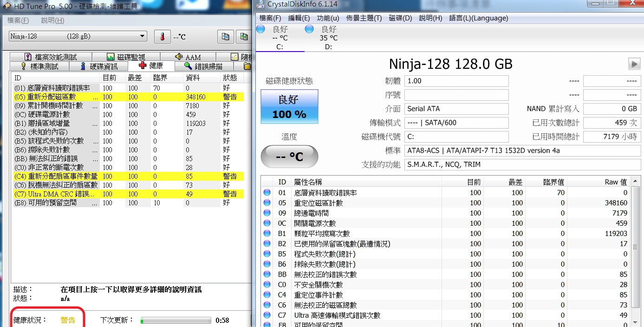Open HD Tune 說明(H) menu
Screen dimensions: 644x327
point(52,20)
